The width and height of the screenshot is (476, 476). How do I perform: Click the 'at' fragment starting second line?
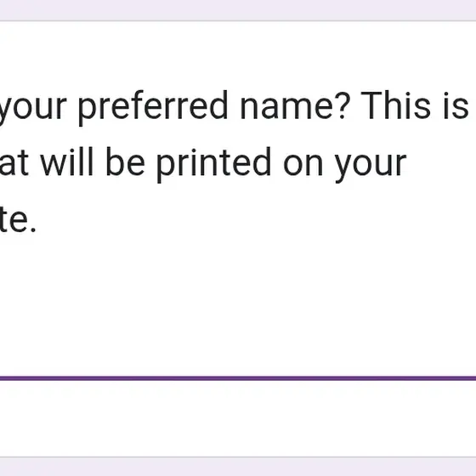(x=14, y=163)
